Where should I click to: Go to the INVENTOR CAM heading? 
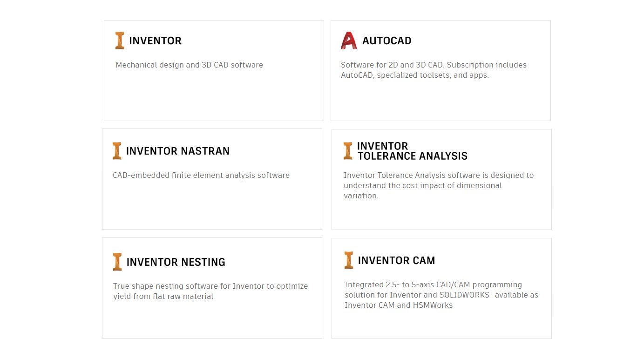396,261
